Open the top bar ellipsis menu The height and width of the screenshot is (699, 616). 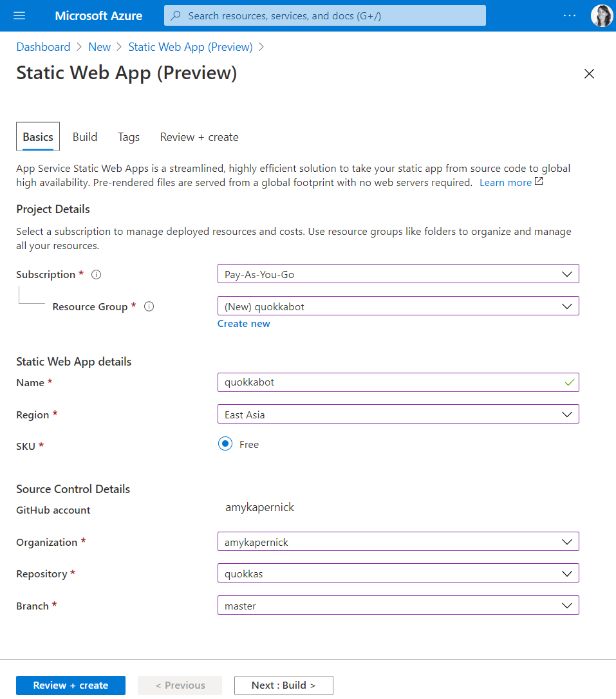click(x=570, y=15)
